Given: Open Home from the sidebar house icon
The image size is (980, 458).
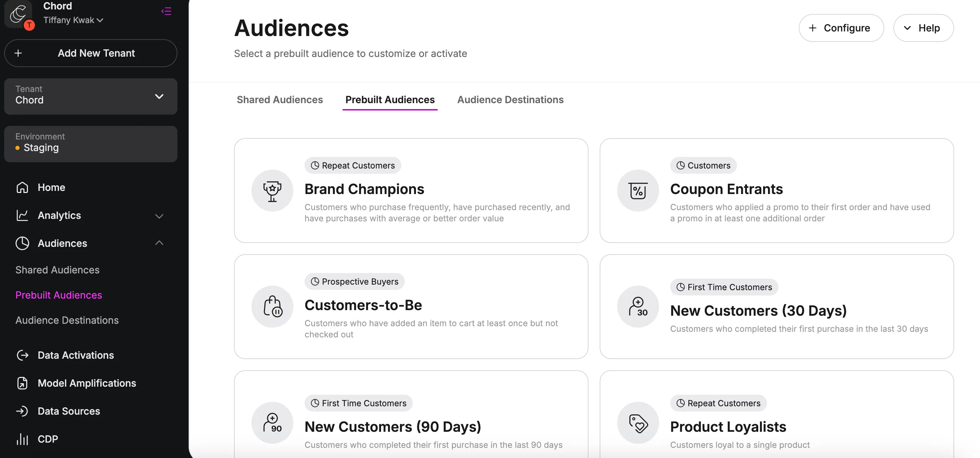Looking at the screenshot, I should [x=22, y=187].
